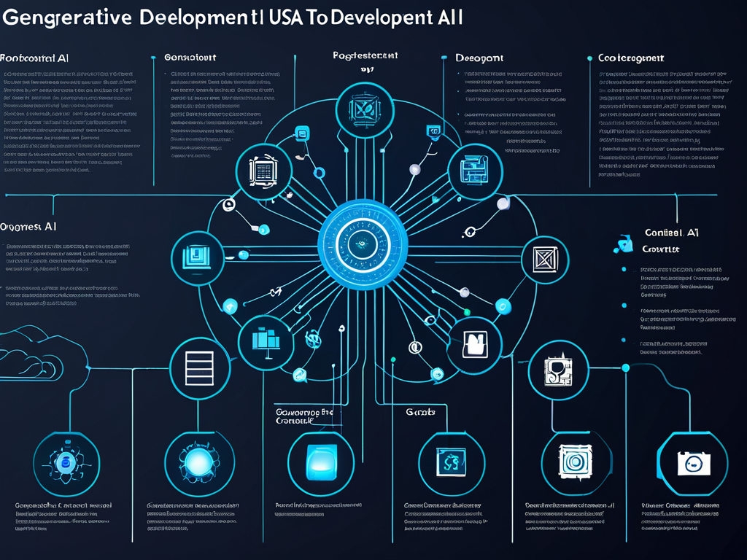Viewport: 747px width, 560px height.
Task: Click the main infographic title text
Action: click(232, 19)
